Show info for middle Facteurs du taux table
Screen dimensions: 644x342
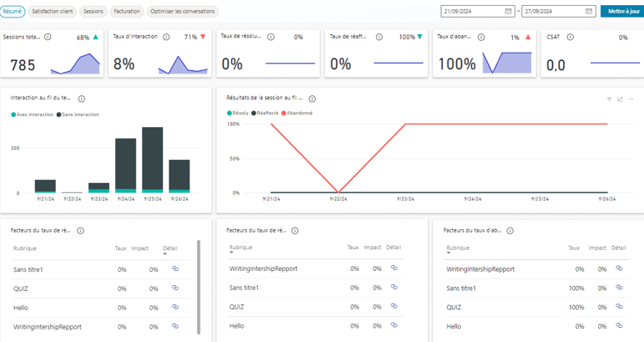click(295, 231)
